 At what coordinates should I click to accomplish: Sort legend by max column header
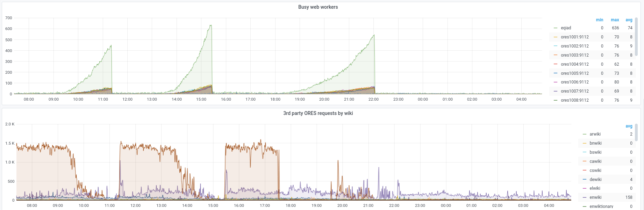click(x=615, y=20)
